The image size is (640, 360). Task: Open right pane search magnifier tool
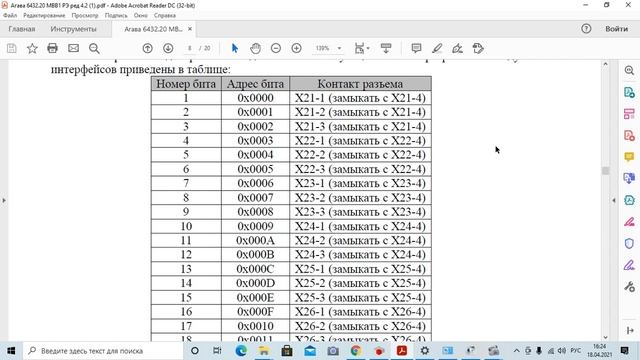click(629, 70)
